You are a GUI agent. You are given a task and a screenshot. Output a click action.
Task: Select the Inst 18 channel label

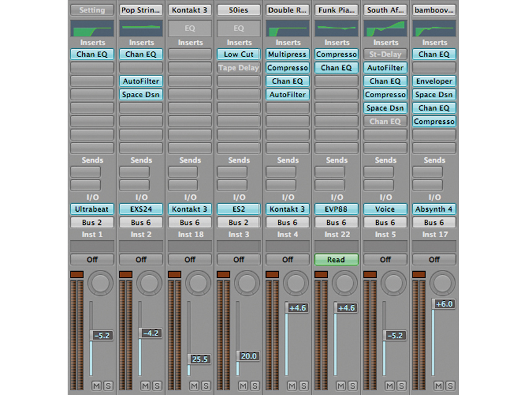[191, 235]
